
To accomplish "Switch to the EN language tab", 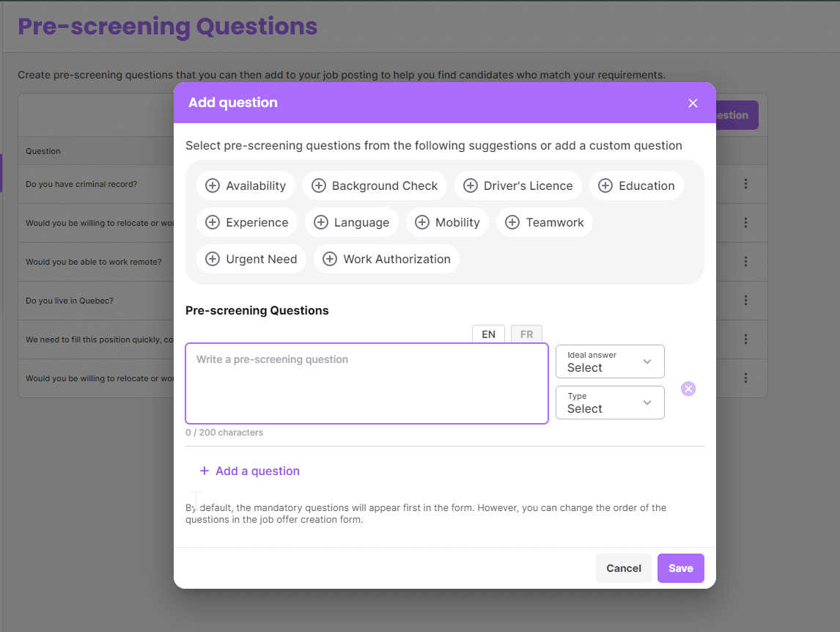I will coord(488,334).
